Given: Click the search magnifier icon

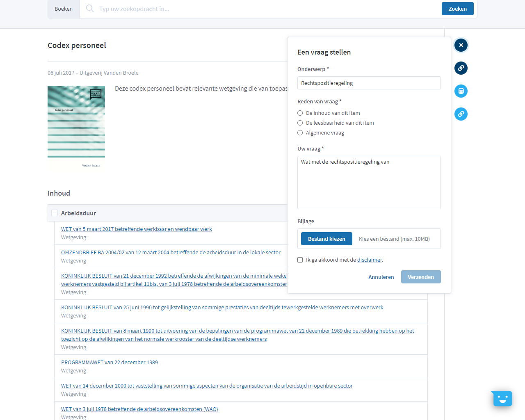Looking at the screenshot, I should (x=89, y=8).
